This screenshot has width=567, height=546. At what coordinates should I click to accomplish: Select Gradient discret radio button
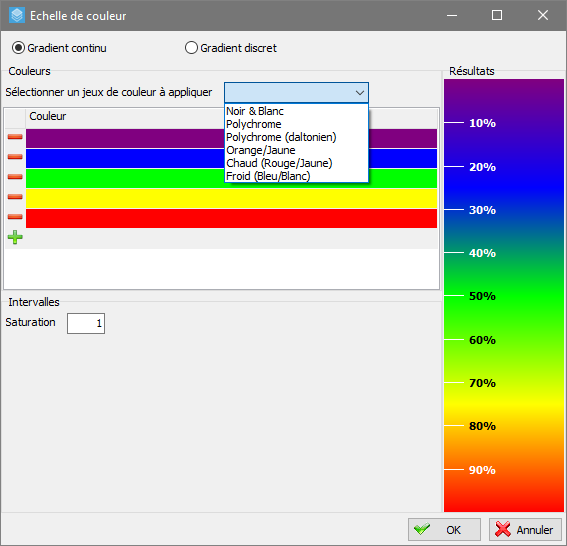coord(191,48)
